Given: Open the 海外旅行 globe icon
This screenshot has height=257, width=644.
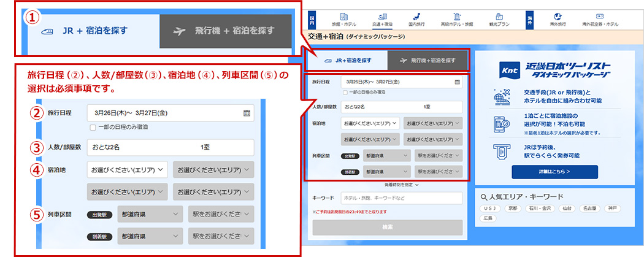Looking at the screenshot, I should 558,17.
